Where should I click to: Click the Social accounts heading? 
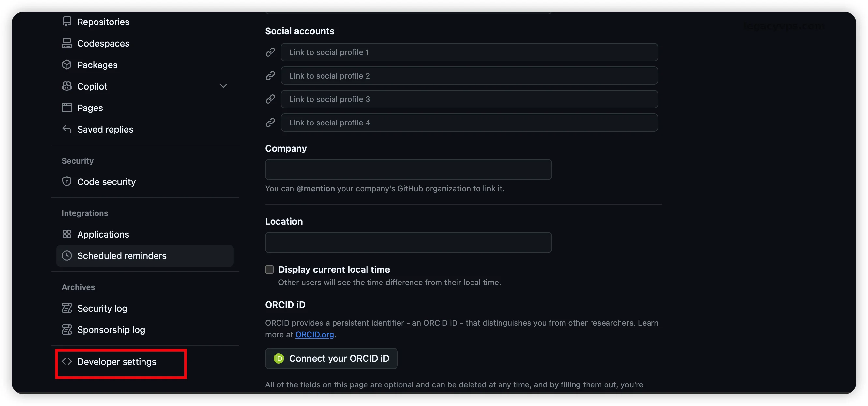tap(300, 31)
